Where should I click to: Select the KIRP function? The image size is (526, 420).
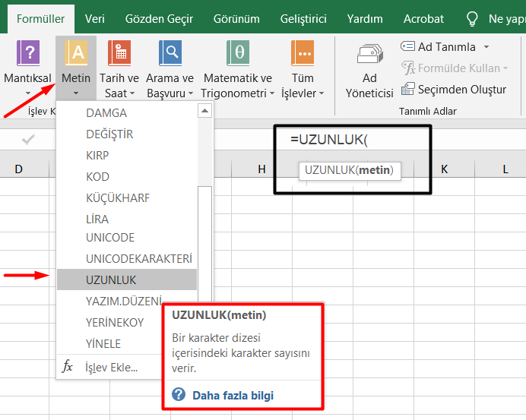[127, 156]
